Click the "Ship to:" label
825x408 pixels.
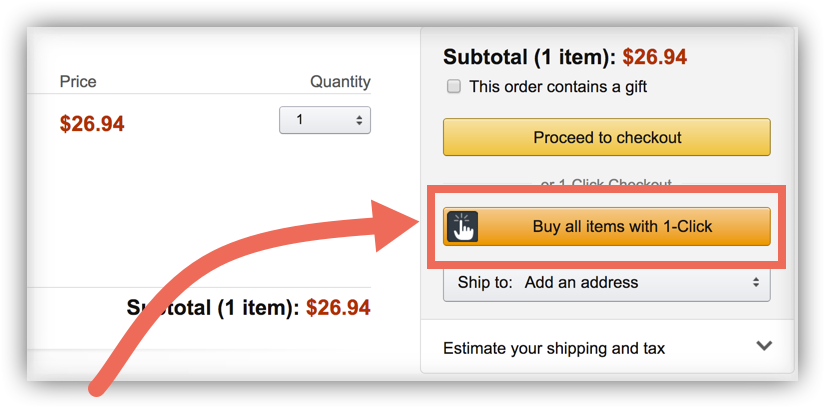point(486,282)
